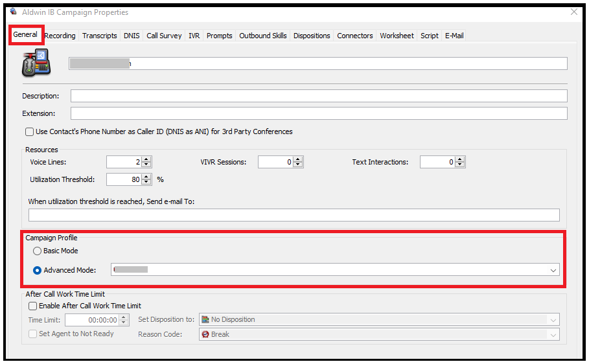
Task: Click the campaign phone icon
Action: [36, 63]
